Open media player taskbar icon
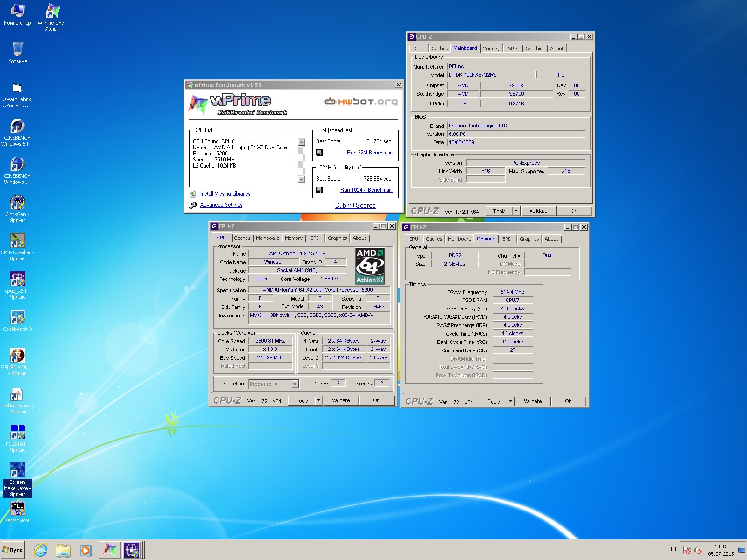The height and width of the screenshot is (560, 747). click(x=86, y=550)
